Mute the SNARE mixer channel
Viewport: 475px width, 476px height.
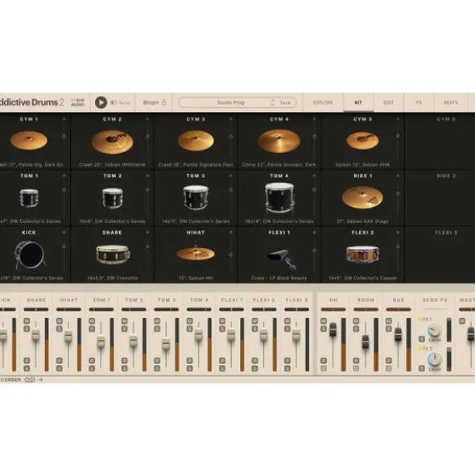[27, 321]
